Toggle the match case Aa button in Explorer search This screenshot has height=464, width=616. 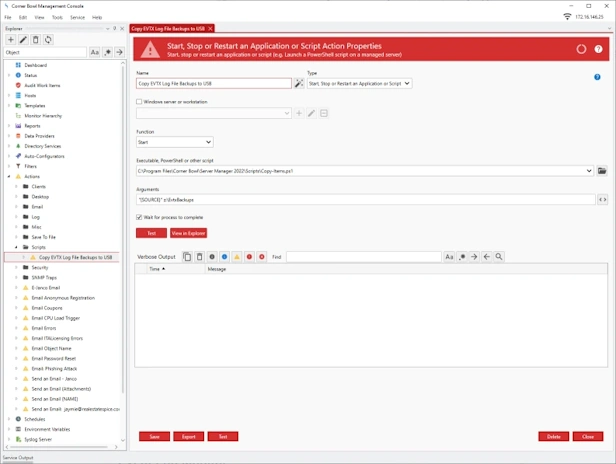[x=95, y=52]
